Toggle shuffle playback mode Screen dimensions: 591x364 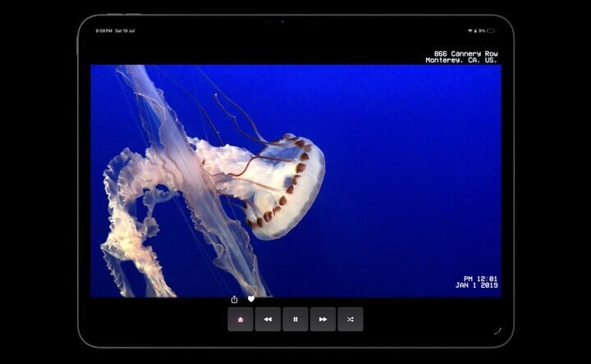350,319
